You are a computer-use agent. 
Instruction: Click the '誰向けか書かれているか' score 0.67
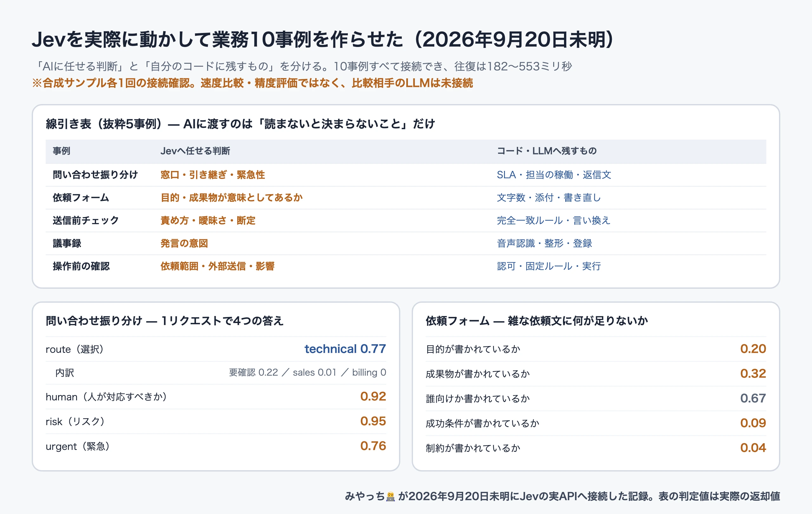click(x=753, y=398)
